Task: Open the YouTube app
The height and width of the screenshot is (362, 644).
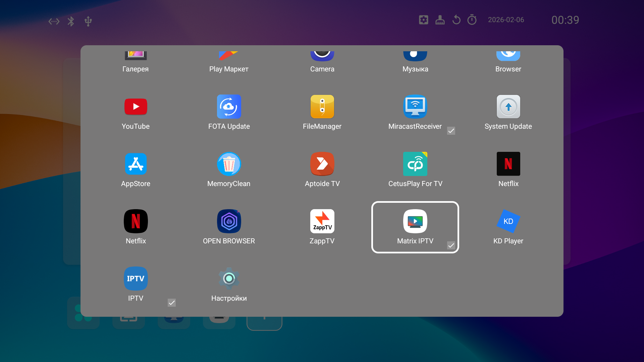Action: (136, 107)
